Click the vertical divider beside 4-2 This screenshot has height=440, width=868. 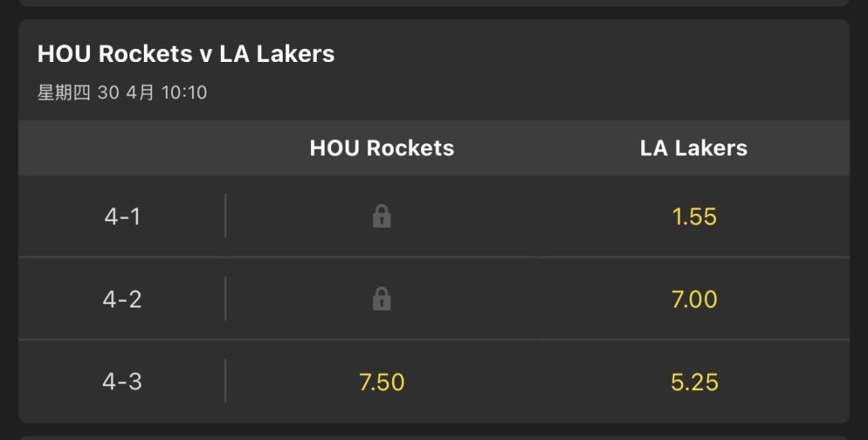coord(225,298)
